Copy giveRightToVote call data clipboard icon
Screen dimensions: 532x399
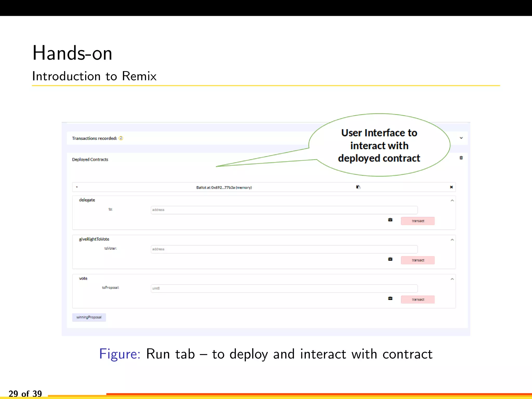[390, 259]
